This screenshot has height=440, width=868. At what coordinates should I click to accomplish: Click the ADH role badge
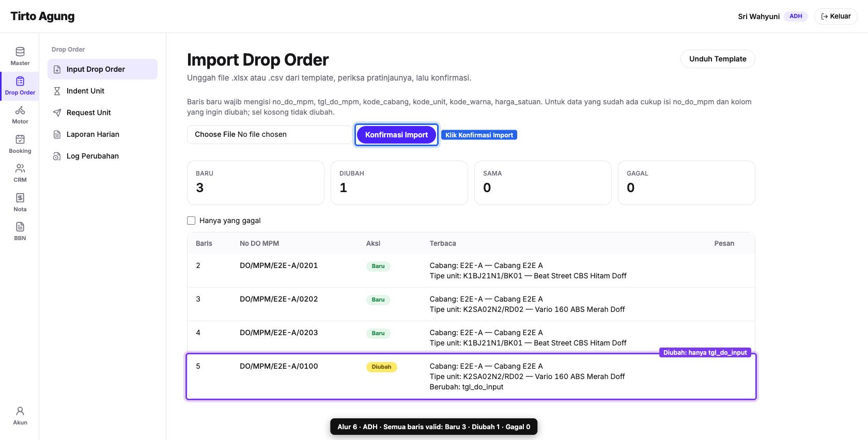(x=796, y=17)
